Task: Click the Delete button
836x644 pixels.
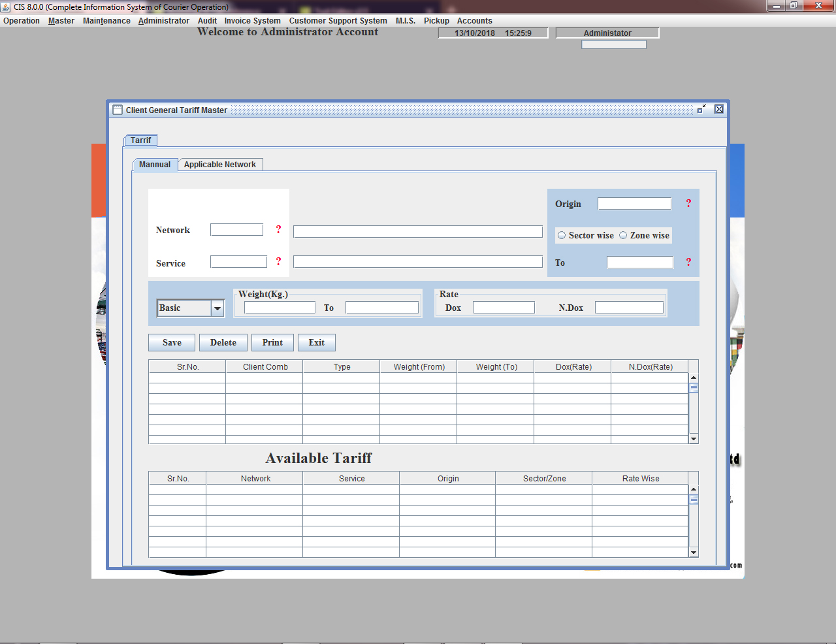Action: [x=223, y=343]
